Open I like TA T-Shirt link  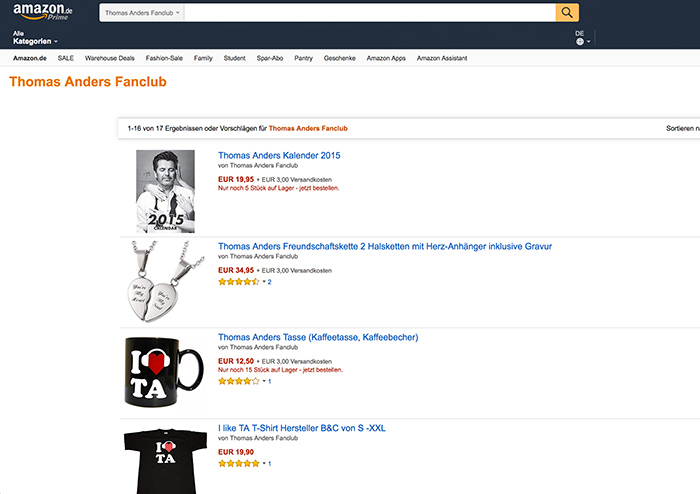click(301, 428)
